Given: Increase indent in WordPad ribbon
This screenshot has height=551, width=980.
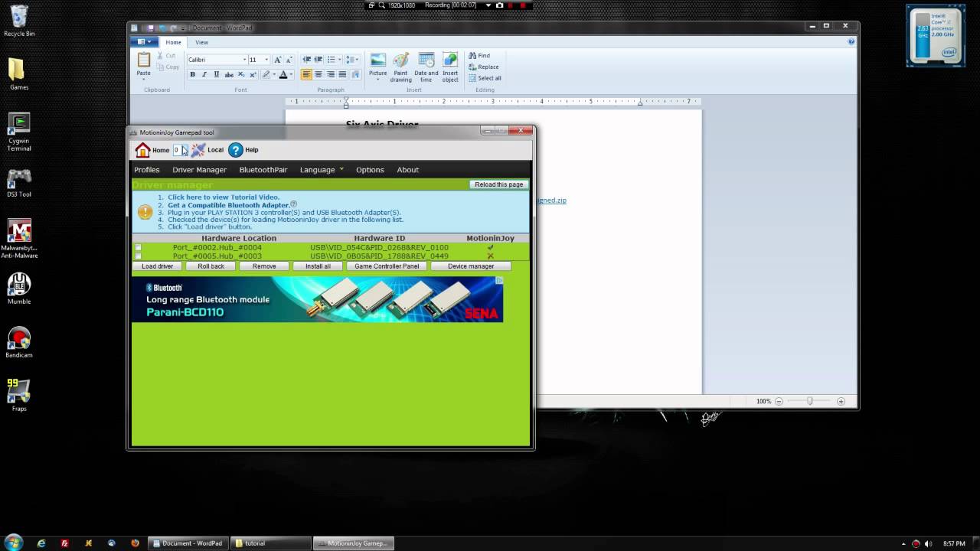Looking at the screenshot, I should [318, 60].
